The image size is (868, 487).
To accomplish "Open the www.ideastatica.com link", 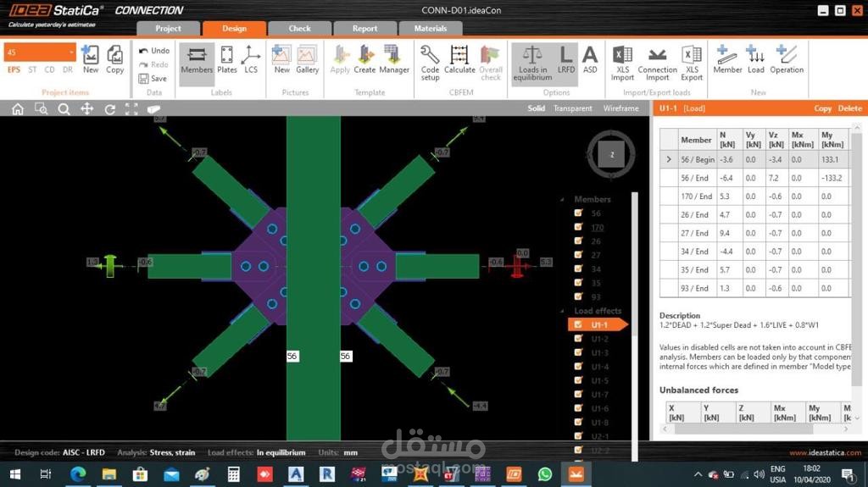I will pos(826,452).
